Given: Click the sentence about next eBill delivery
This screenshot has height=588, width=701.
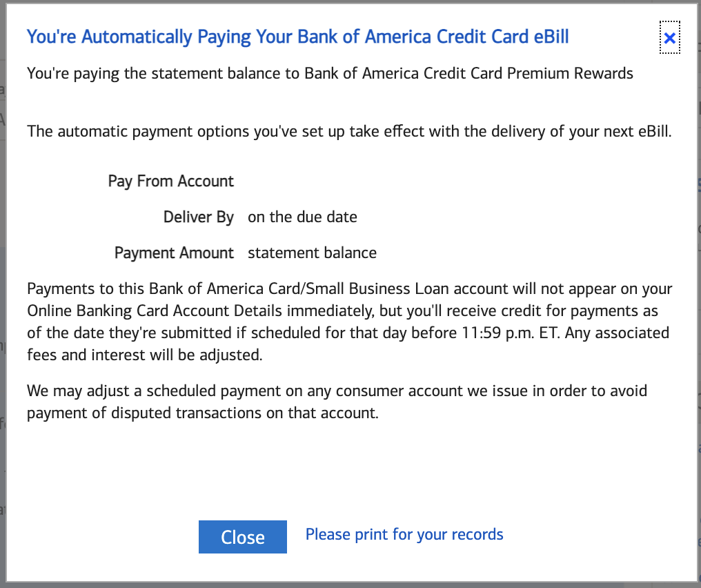Looking at the screenshot, I should (x=348, y=131).
